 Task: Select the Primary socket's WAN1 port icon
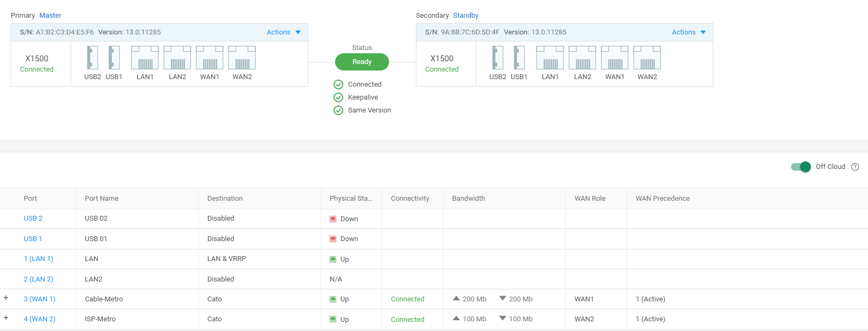coord(210,58)
